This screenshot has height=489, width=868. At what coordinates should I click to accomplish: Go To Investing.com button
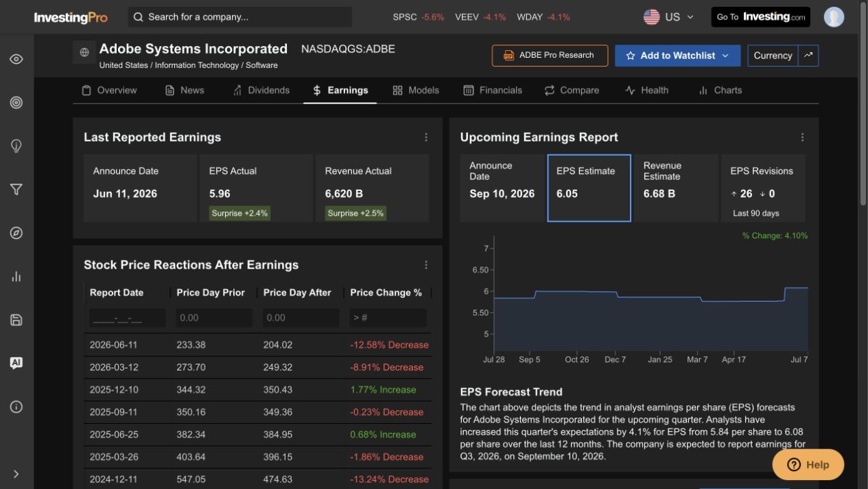[760, 17]
